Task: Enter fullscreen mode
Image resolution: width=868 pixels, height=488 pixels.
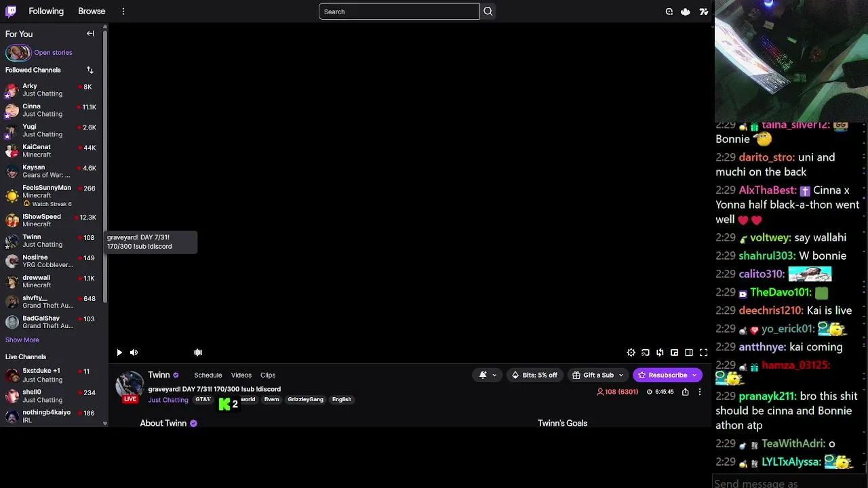Action: click(703, 352)
